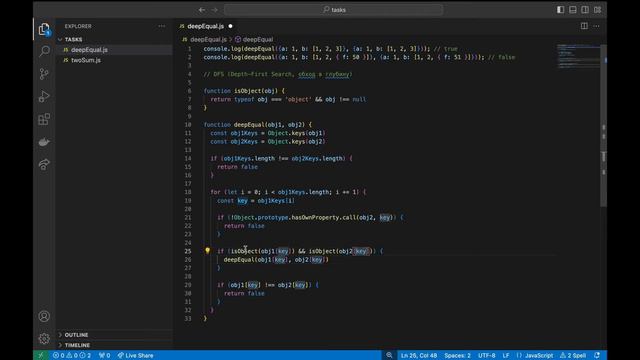Click the editor vertical scrollbar
Image resolution: width=640 pixels, height=360 pixels.
(604, 125)
